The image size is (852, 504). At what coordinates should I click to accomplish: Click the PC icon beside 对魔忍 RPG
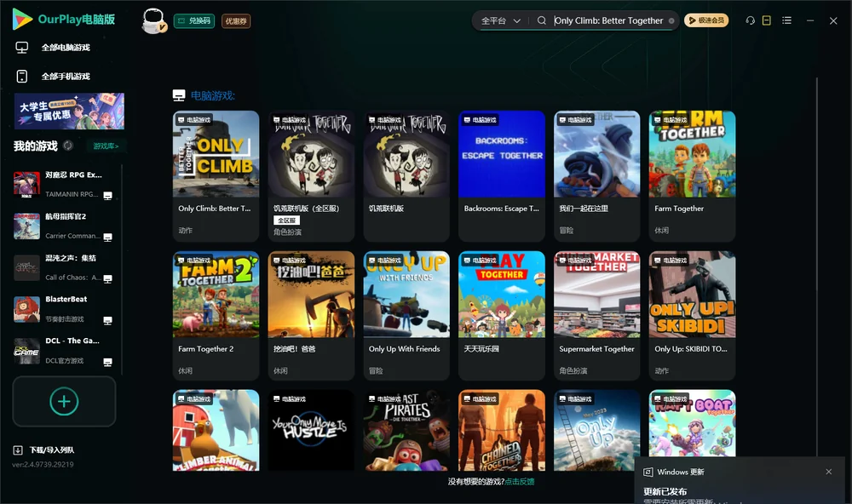tap(107, 196)
